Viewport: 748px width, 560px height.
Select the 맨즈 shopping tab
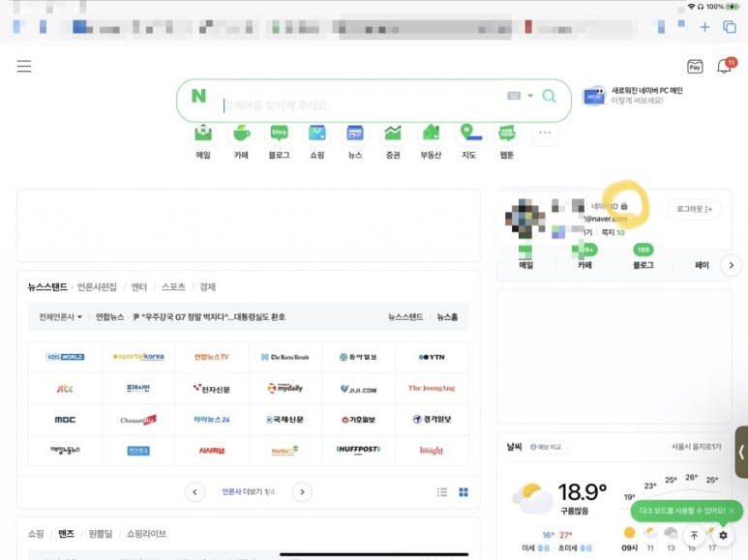[x=66, y=533]
